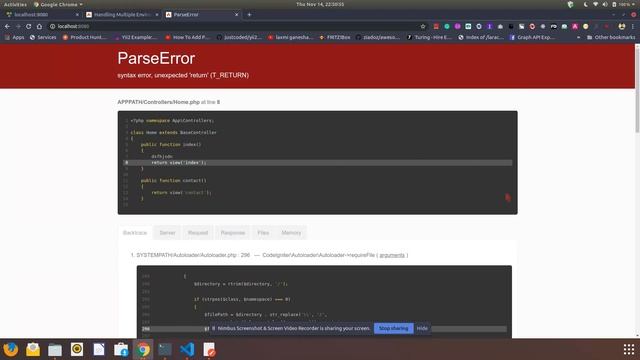Hide the Nimbus screen sharing notice
This screenshot has height=360, width=640.
422,328
